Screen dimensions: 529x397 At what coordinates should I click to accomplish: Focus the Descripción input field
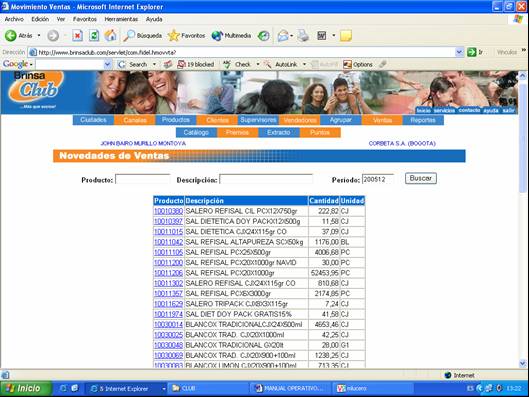266,179
